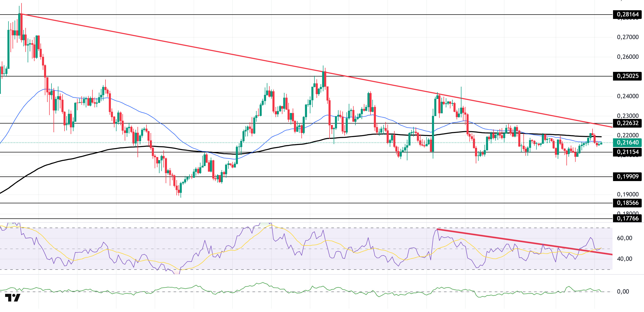644x312 pixels.
Task: Click the green 0,21640 current price label
Action: click(x=627, y=143)
